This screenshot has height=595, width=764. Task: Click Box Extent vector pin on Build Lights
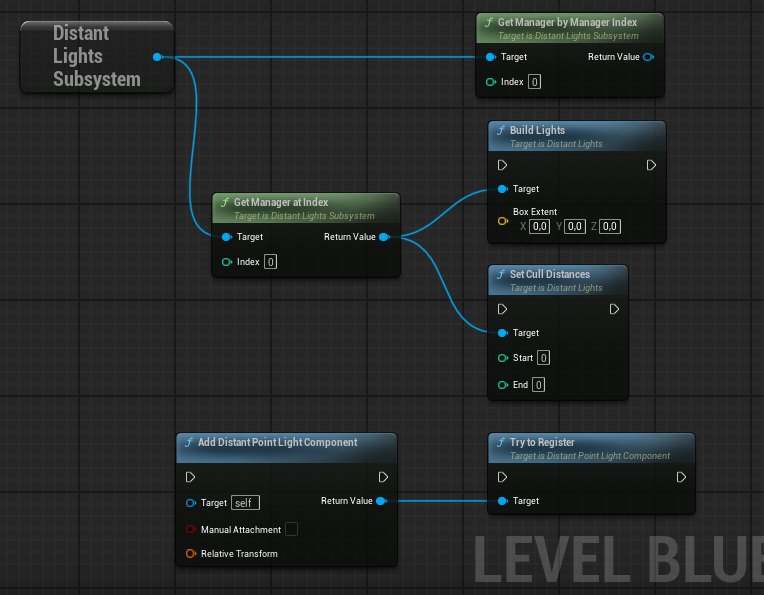(503, 221)
